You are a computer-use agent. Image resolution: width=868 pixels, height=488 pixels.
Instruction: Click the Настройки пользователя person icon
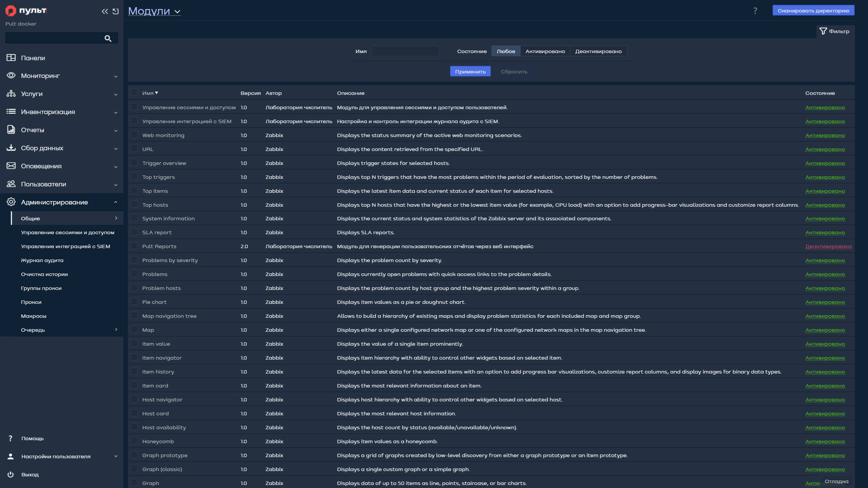pos(11,456)
